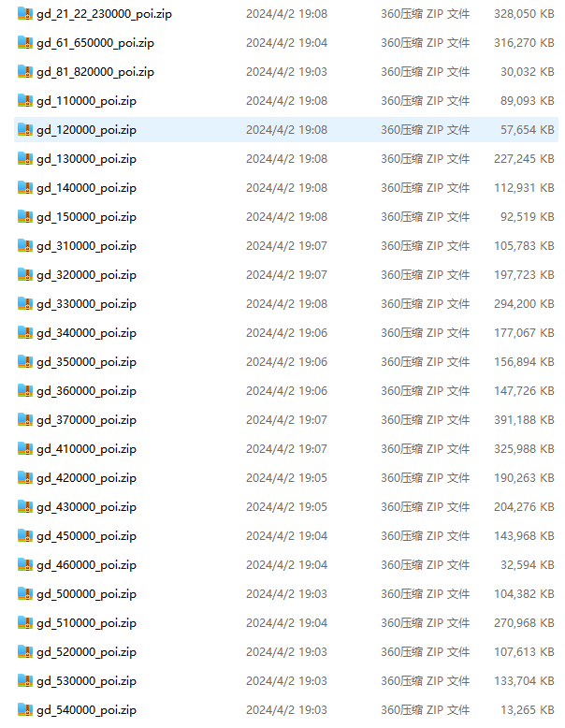This screenshot has width=565, height=728.
Task: Select file name gd_320000_poi.zip
Action: pos(87,275)
